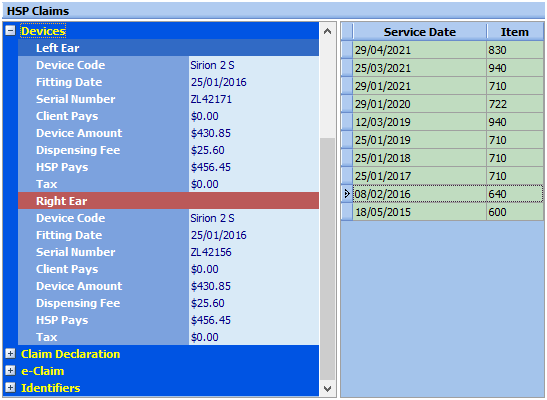Select the Right Ear header row
547x400 pixels.
168,201
